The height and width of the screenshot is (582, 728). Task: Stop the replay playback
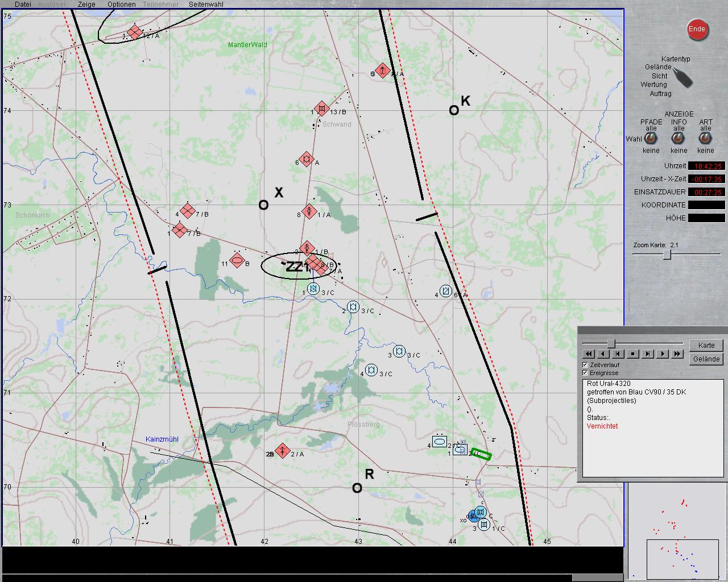coord(633,354)
